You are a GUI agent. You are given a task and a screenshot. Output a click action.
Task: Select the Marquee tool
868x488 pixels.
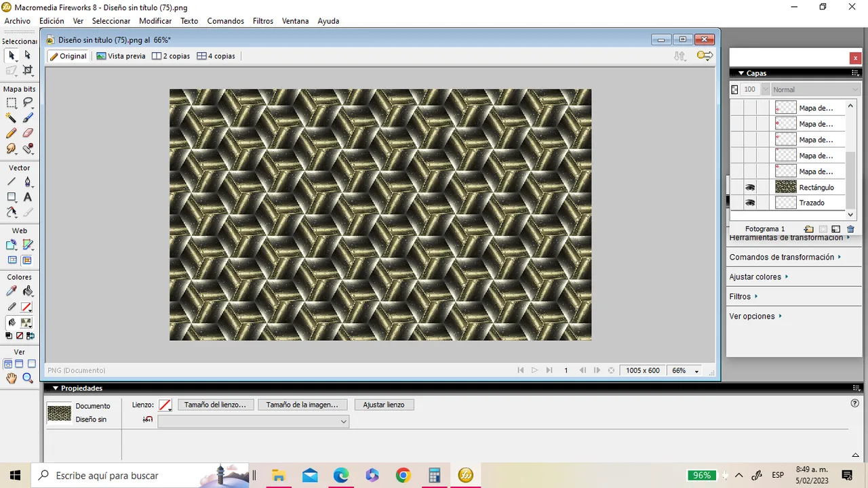(x=12, y=103)
